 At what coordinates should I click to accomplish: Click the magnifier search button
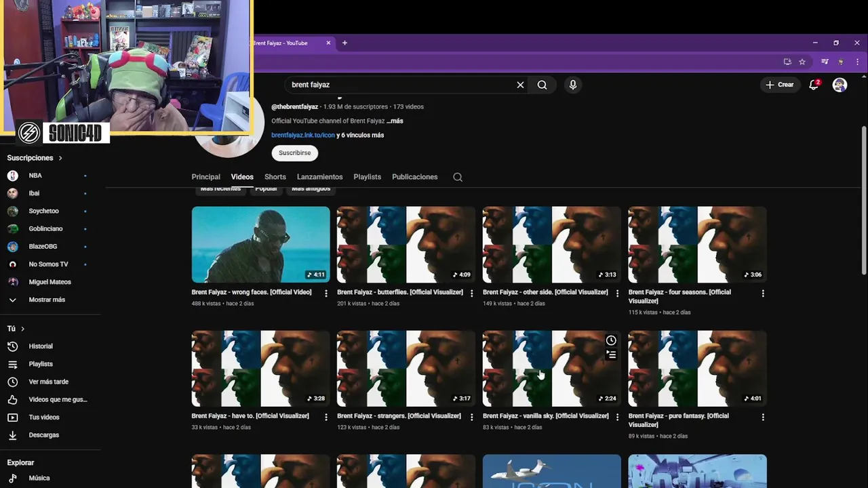pyautogui.click(x=542, y=85)
